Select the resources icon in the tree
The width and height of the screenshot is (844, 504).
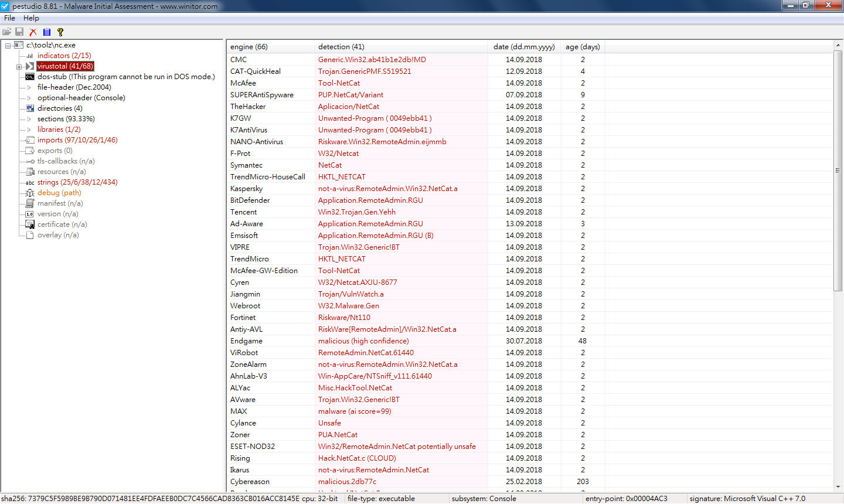pos(30,172)
